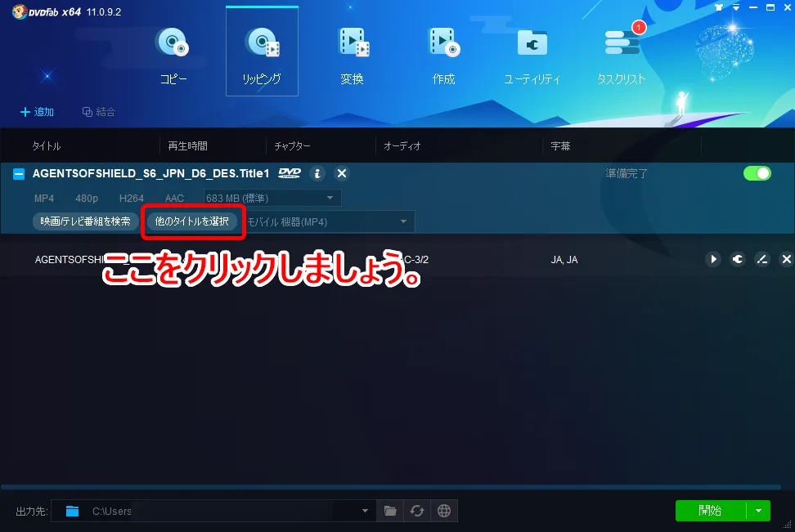Switch to the Ripper (リッピング) module
The height and width of the screenshot is (532, 795).
click(x=262, y=51)
